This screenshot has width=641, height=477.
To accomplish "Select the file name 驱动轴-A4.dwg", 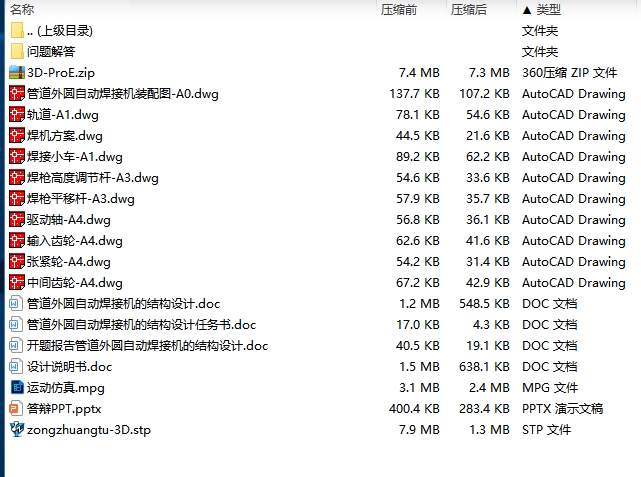I will pyautogui.click(x=69, y=220).
